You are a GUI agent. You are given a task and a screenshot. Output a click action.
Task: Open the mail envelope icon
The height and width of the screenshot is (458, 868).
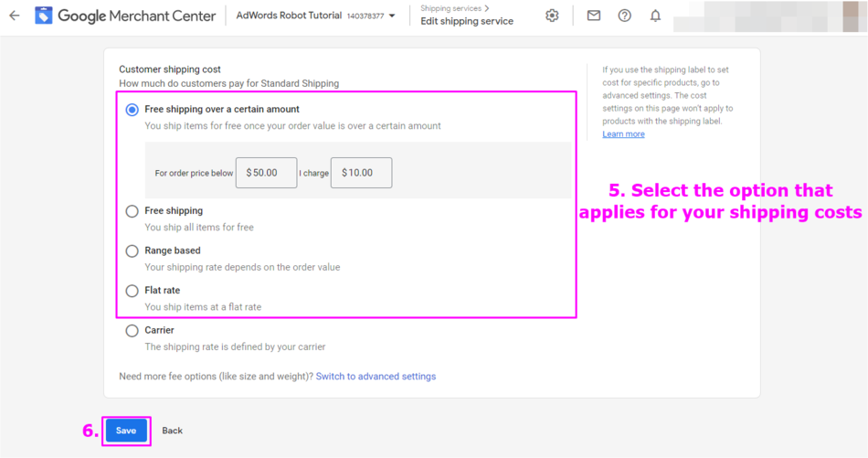(594, 16)
